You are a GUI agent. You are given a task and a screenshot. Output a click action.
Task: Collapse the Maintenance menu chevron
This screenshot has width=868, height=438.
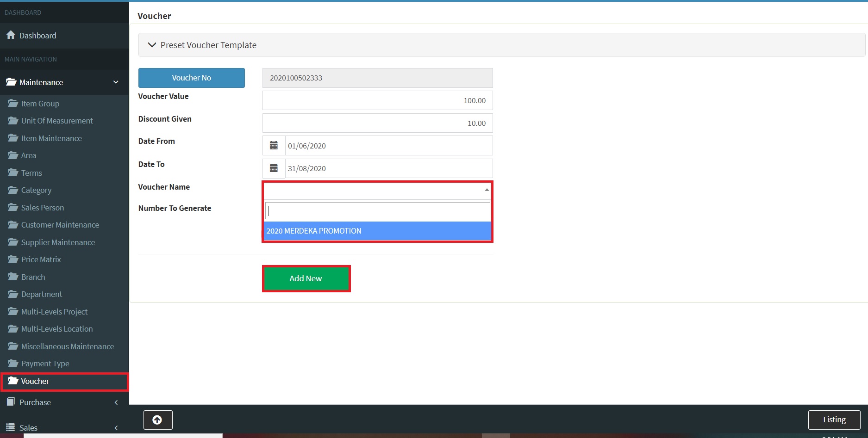pos(116,82)
